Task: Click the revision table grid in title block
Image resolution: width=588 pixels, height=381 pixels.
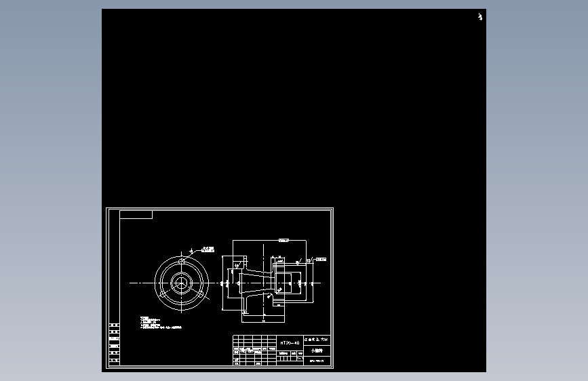Action: point(254,350)
